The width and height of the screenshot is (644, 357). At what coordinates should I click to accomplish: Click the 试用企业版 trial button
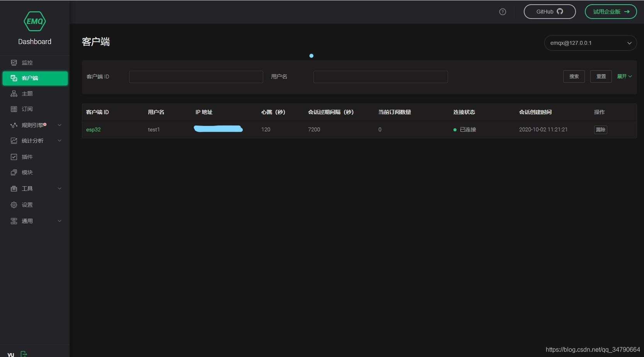(x=611, y=12)
